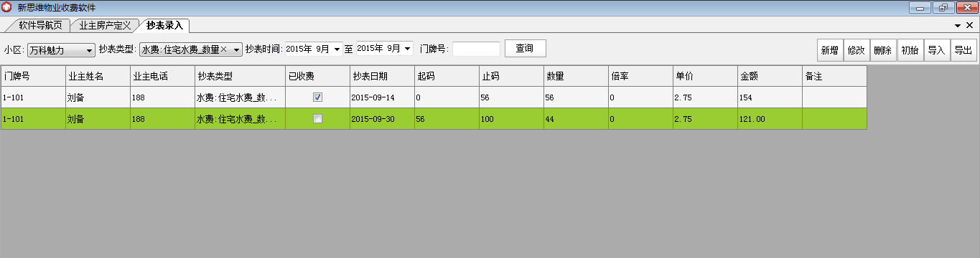Image resolution: width=980 pixels, height=258 pixels.
Task: Click the 导出 button
Action: pyautogui.click(x=963, y=50)
